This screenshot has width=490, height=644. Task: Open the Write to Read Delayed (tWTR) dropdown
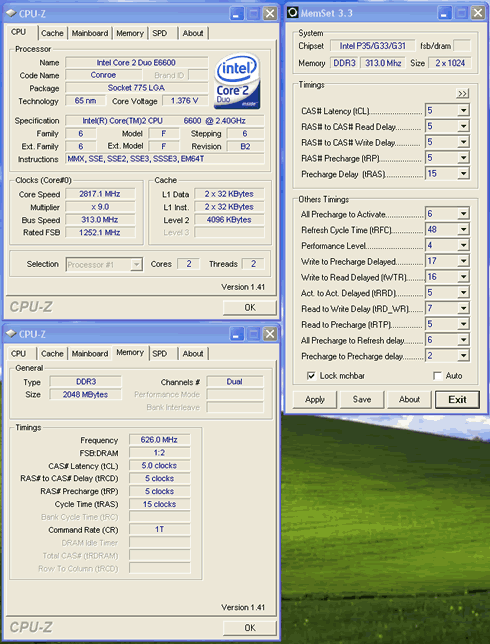pyautogui.click(x=463, y=277)
